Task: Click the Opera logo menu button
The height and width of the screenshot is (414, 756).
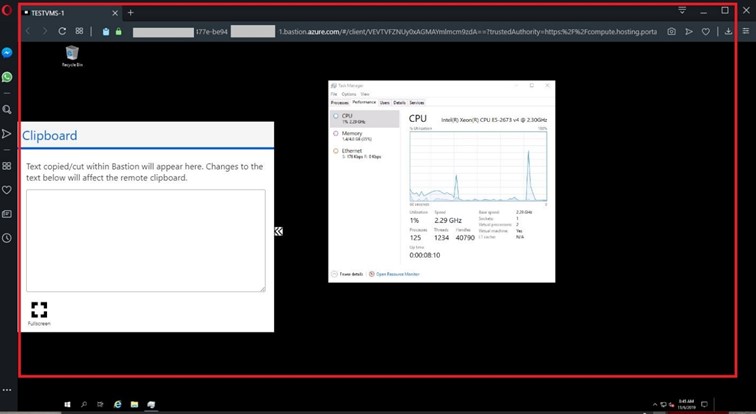Action: point(7,10)
